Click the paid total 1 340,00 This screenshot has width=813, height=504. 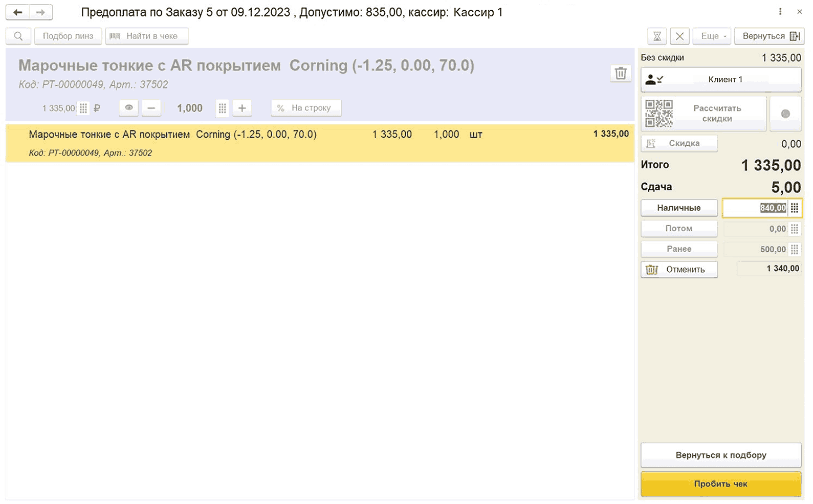[768, 269]
